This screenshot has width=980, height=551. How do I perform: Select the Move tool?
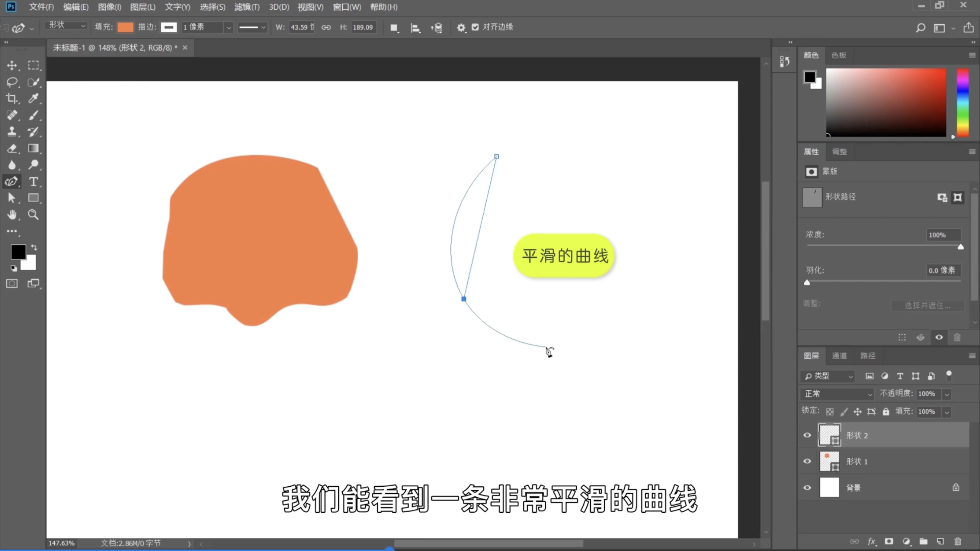click(x=12, y=65)
